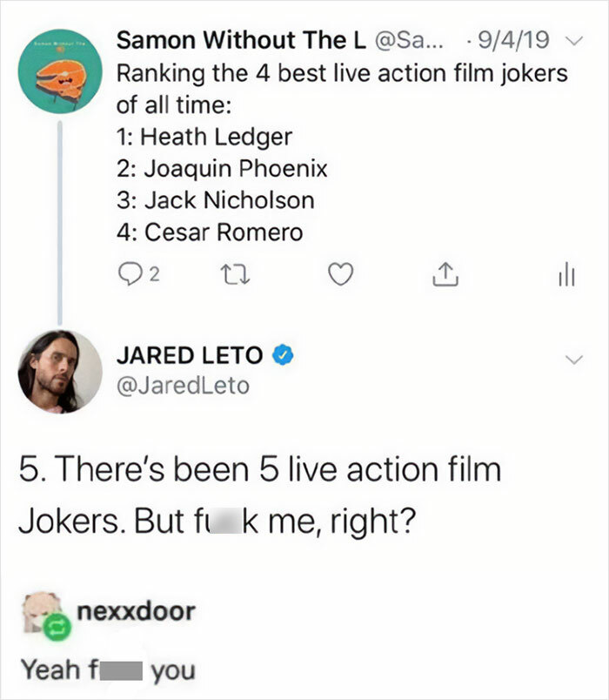
Task: Like Samon's tweet with the heart icon
Action: coord(342,273)
